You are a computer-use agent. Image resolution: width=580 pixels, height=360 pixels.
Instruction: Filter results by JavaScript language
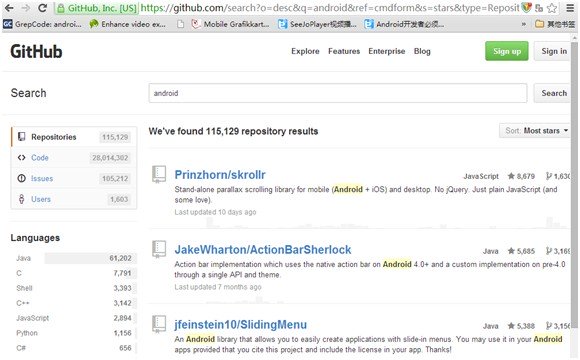click(x=74, y=318)
